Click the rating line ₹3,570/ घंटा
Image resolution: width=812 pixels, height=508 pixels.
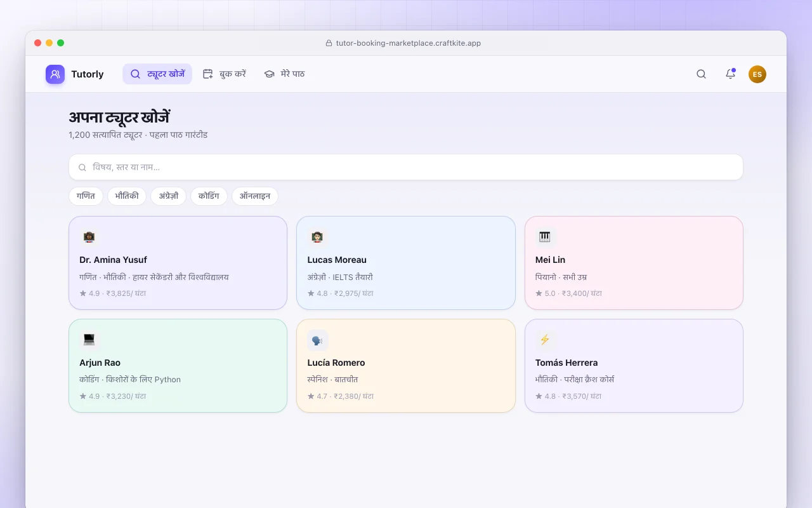click(568, 396)
